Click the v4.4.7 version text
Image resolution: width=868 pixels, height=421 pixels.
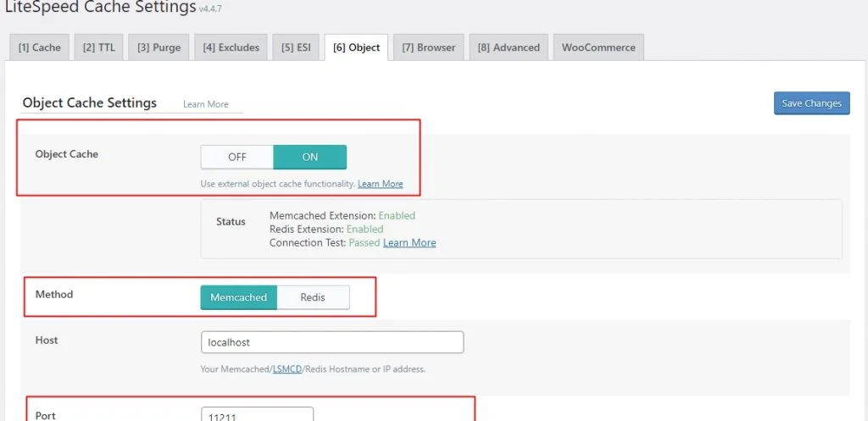pyautogui.click(x=211, y=9)
